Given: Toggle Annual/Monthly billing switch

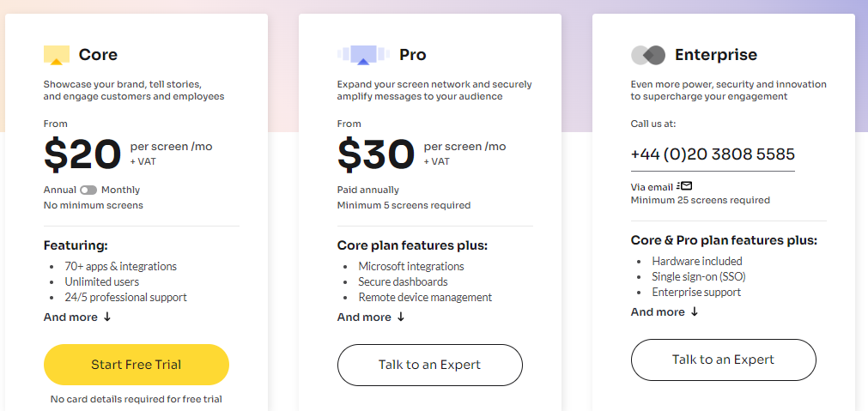Looking at the screenshot, I should [88, 190].
